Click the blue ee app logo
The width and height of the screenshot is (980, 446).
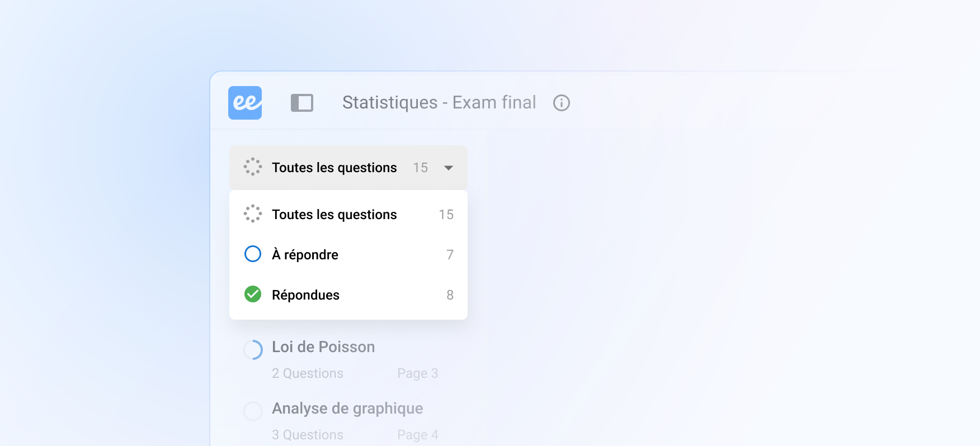245,103
